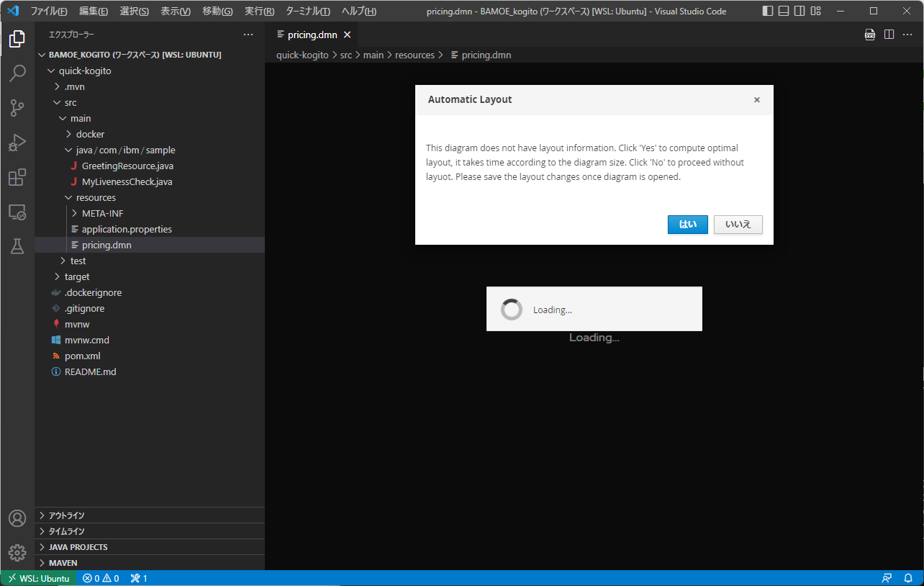
Task: Open the Accounts menu icon
Action: coord(17,518)
